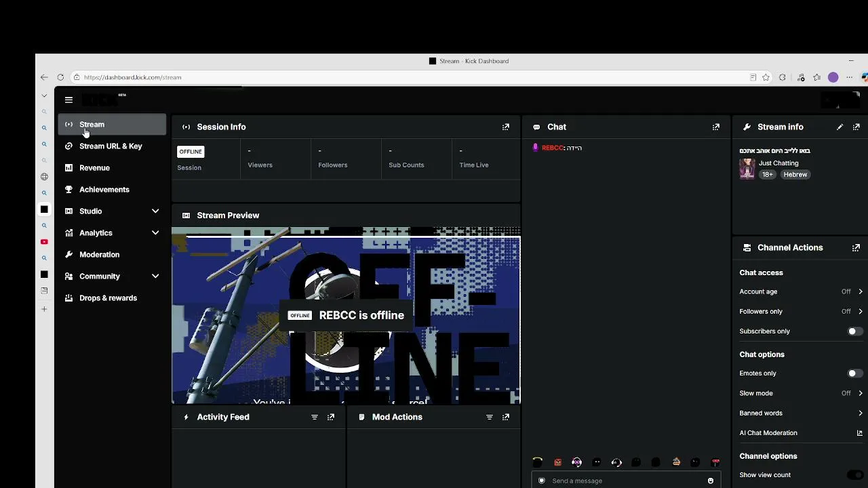Image resolution: width=868 pixels, height=488 pixels.
Task: Toggle Emotes only chat option
Action: point(855,373)
